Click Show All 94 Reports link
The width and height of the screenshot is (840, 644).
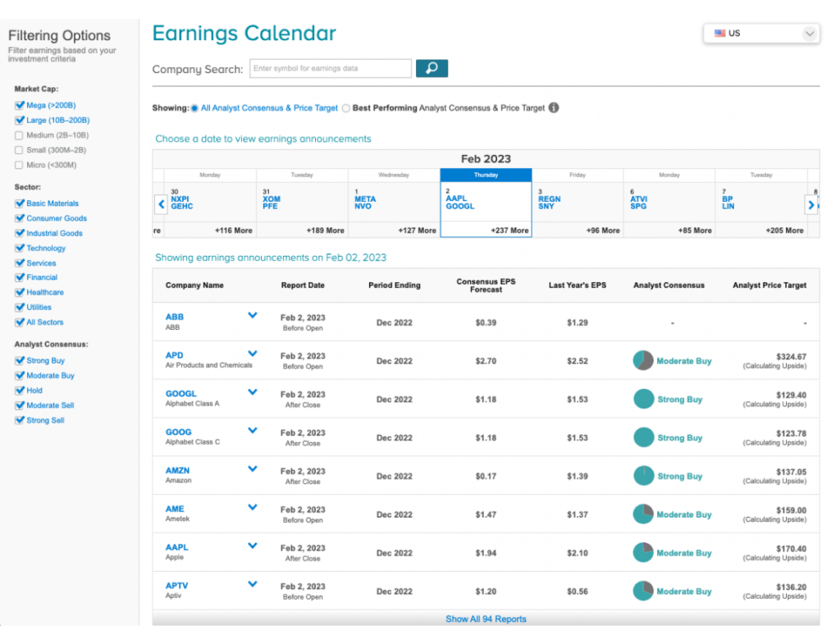click(486, 619)
